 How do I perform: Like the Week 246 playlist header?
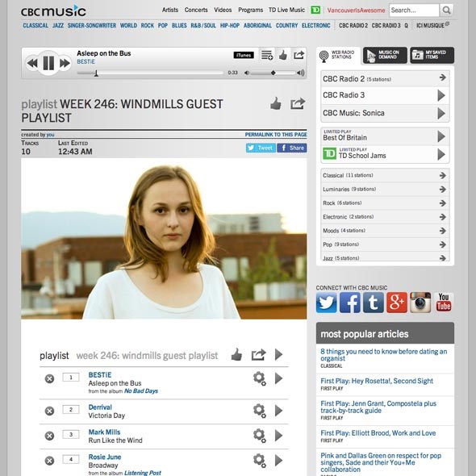tap(276, 103)
